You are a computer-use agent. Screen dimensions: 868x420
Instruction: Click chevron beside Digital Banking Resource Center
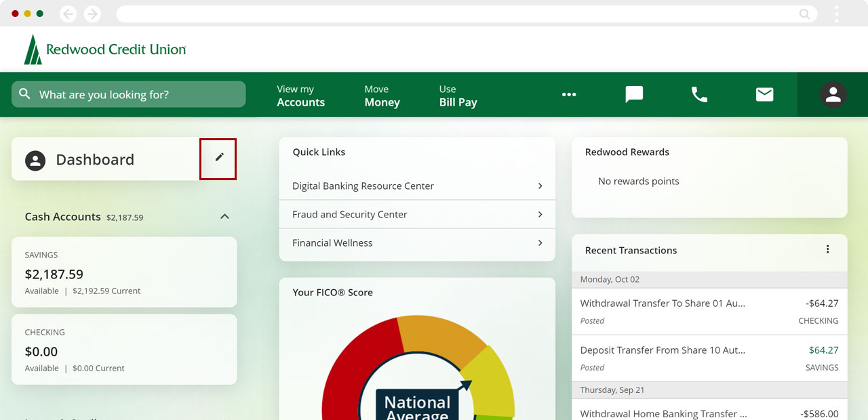(x=540, y=186)
